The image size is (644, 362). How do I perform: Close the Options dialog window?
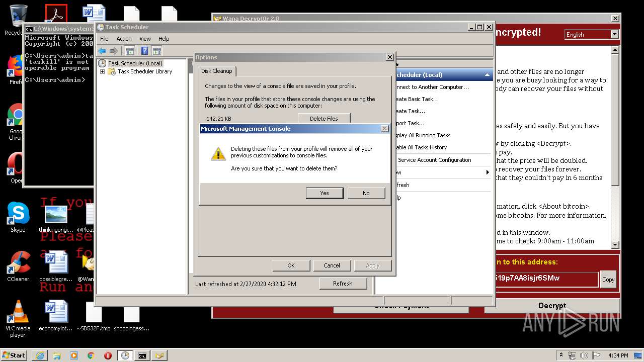pos(390,57)
